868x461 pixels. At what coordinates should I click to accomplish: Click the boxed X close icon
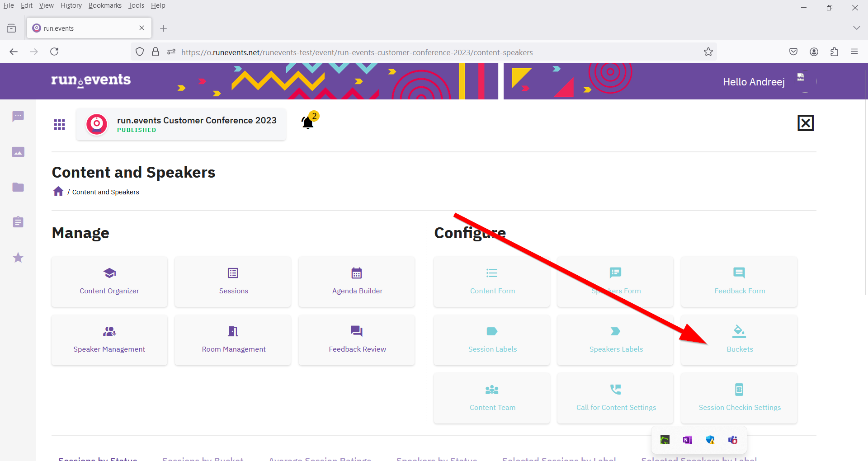(806, 123)
